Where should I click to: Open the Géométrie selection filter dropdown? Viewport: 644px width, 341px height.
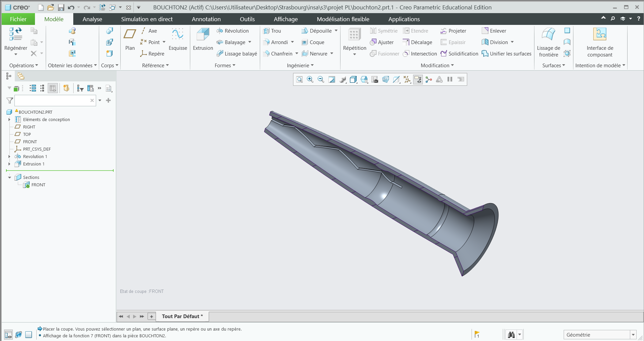(x=633, y=335)
